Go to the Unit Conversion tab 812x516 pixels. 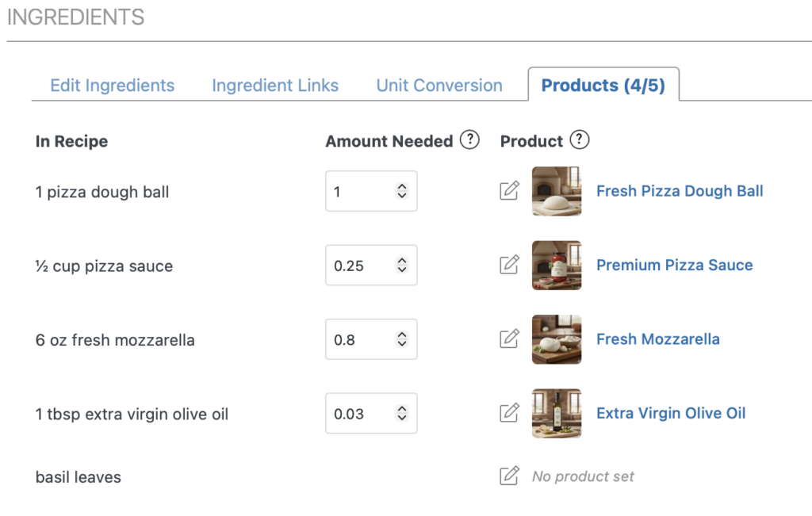[x=439, y=86]
